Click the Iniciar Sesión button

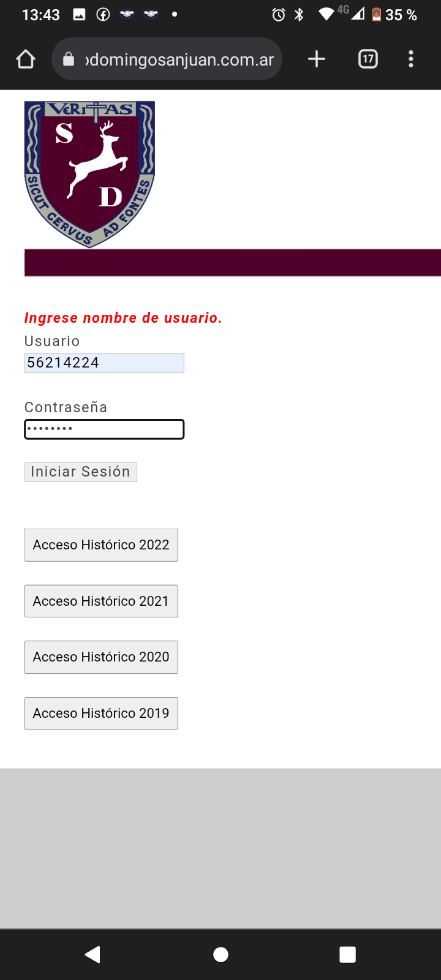pyautogui.click(x=80, y=472)
